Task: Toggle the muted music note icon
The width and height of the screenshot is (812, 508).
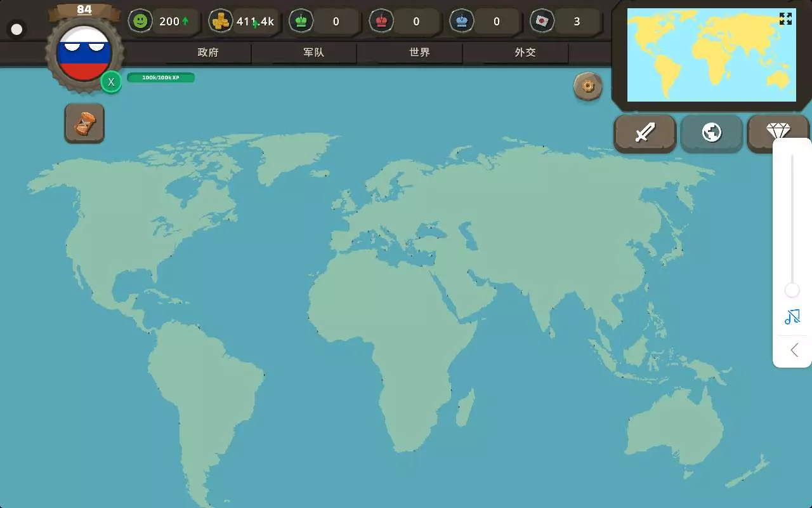Action: point(792,316)
